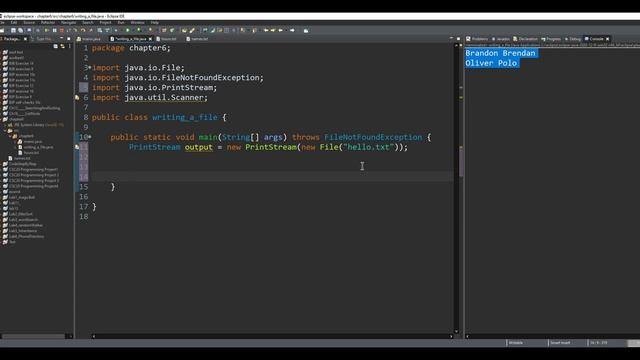Click the red Terminate toolbar icon
The height and width of the screenshot is (360, 640).
click(x=62, y=30)
